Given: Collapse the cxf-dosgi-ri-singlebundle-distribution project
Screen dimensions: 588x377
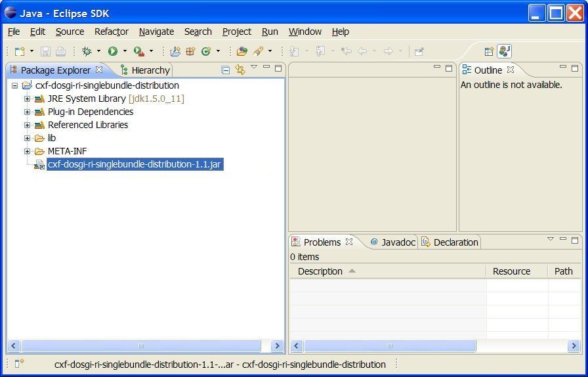Looking at the screenshot, I should click(x=14, y=85).
